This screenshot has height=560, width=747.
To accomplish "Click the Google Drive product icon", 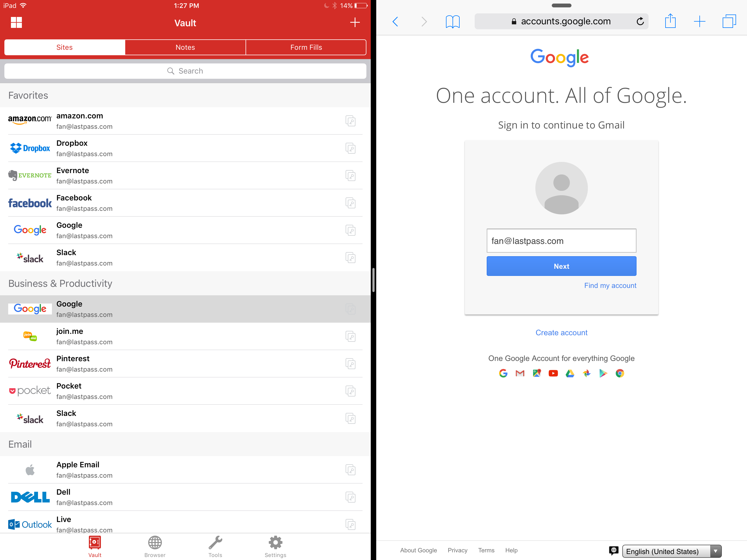I will pyautogui.click(x=570, y=373).
